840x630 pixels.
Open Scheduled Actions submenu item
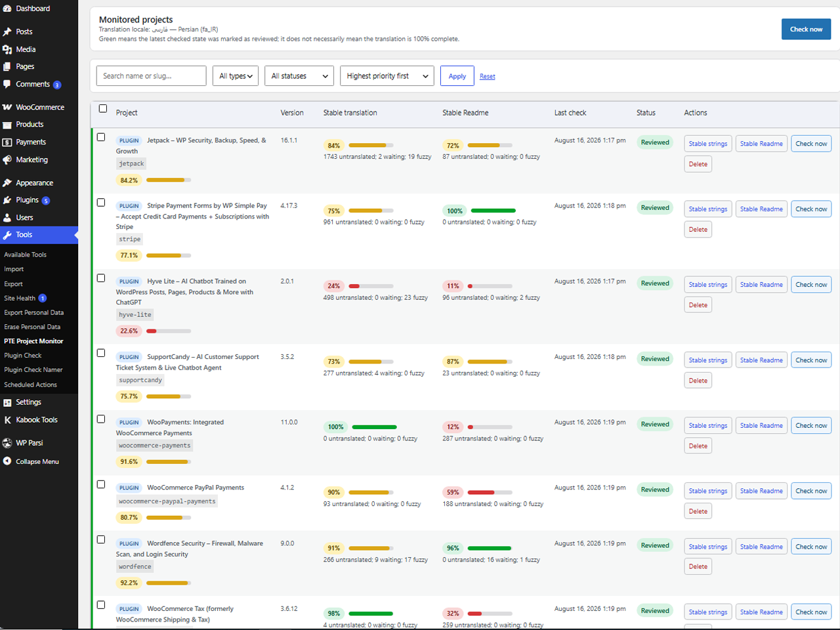pyautogui.click(x=31, y=385)
